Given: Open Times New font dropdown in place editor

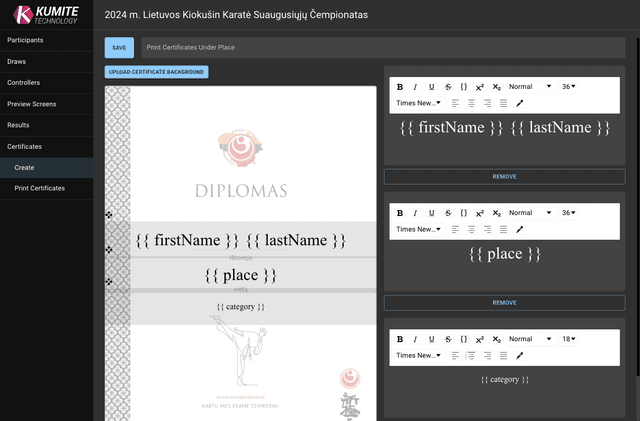Looking at the screenshot, I should pos(418,229).
